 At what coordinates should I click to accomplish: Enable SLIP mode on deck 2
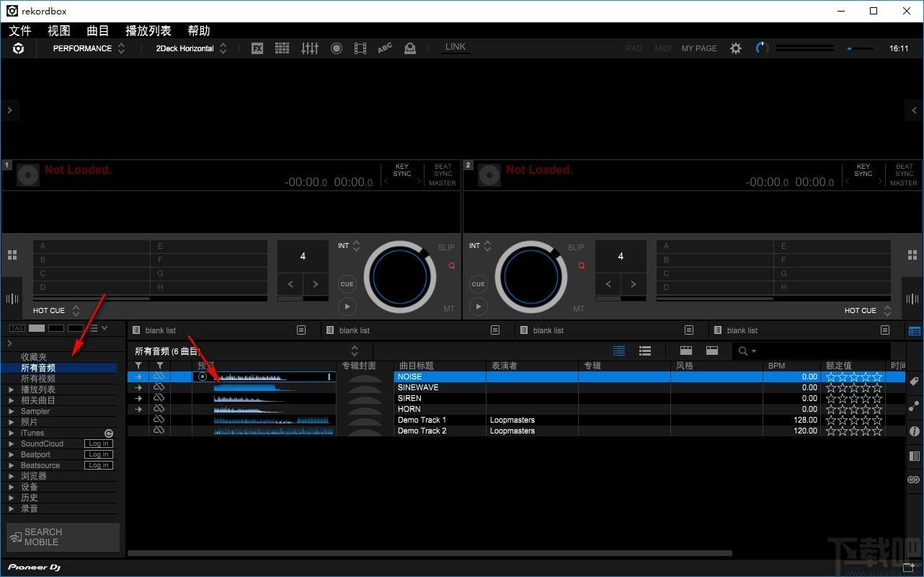click(x=576, y=247)
